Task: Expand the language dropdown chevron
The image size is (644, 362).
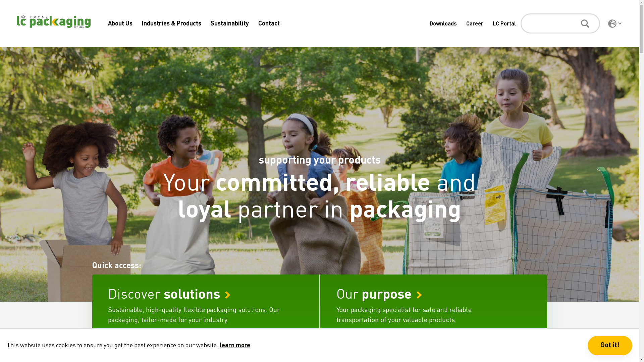Action: (x=620, y=23)
